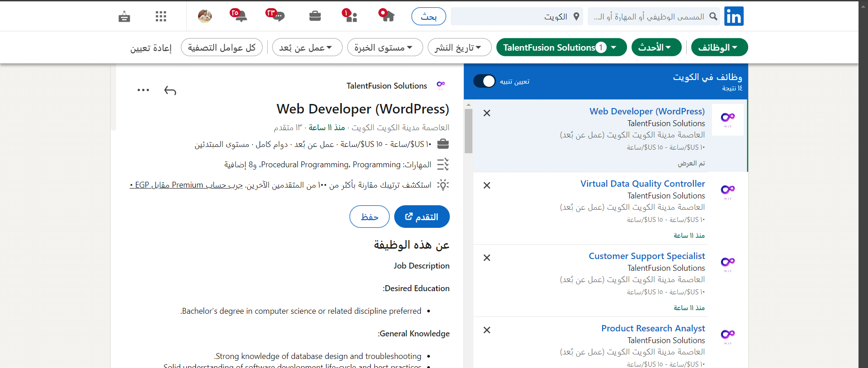Dismiss the Customer Support Specialist card

pyautogui.click(x=487, y=258)
